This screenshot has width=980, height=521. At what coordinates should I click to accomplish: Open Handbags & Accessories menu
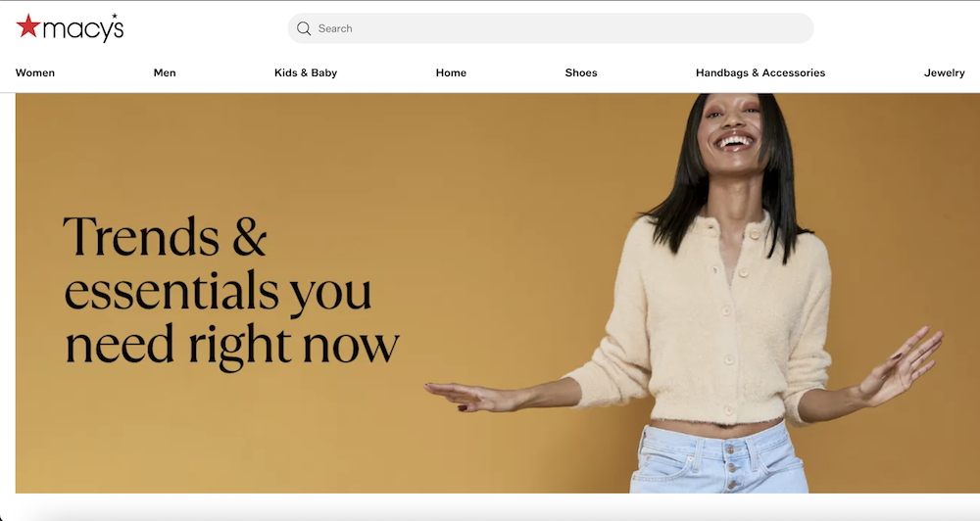pyautogui.click(x=760, y=72)
